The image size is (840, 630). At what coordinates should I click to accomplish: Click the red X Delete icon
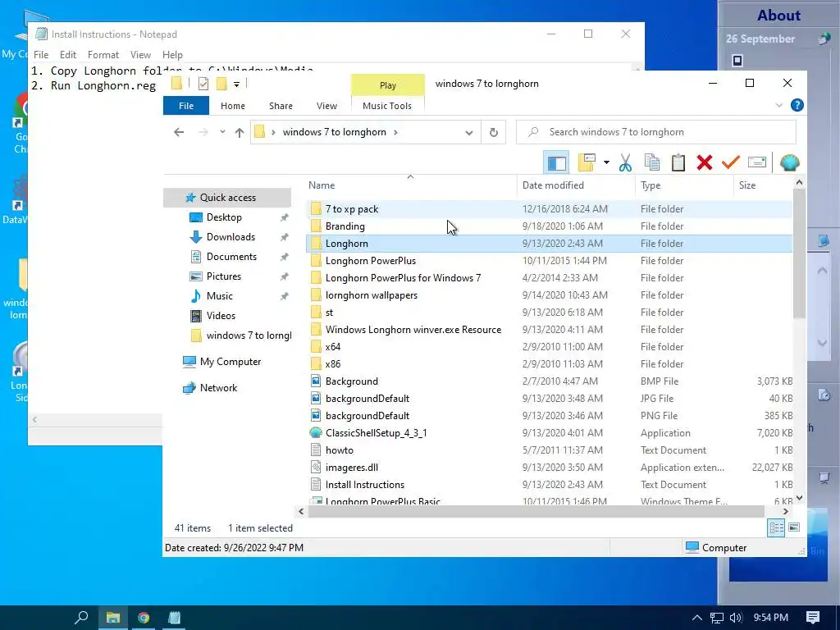[x=705, y=162]
